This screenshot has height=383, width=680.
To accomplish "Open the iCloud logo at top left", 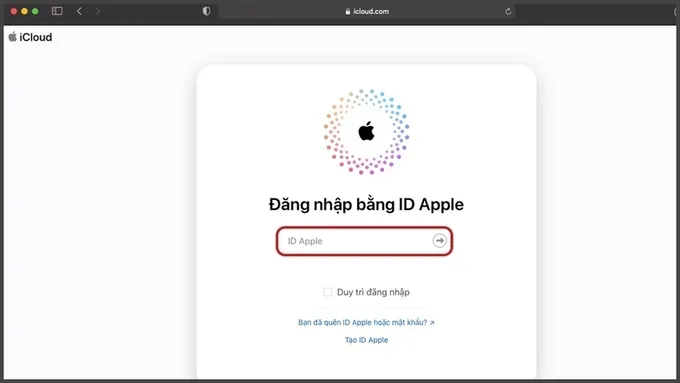I will pyautogui.click(x=30, y=37).
